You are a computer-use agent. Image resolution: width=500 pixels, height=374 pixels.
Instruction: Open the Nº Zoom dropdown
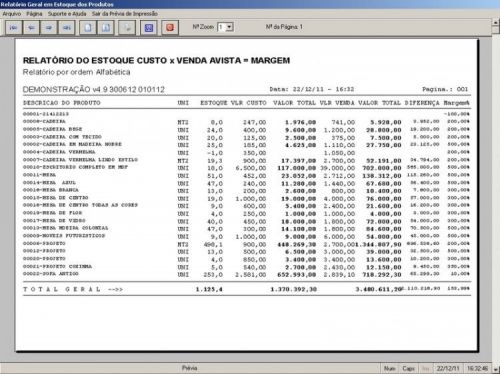pos(229,27)
